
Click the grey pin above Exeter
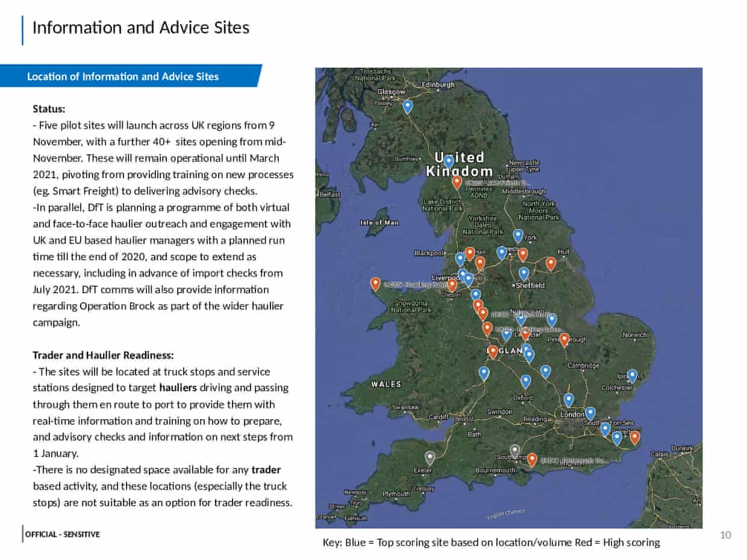430,457
